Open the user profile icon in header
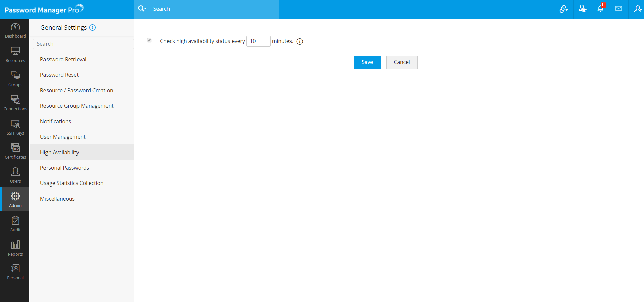Viewport: 644px width, 302px height. pyautogui.click(x=638, y=9)
